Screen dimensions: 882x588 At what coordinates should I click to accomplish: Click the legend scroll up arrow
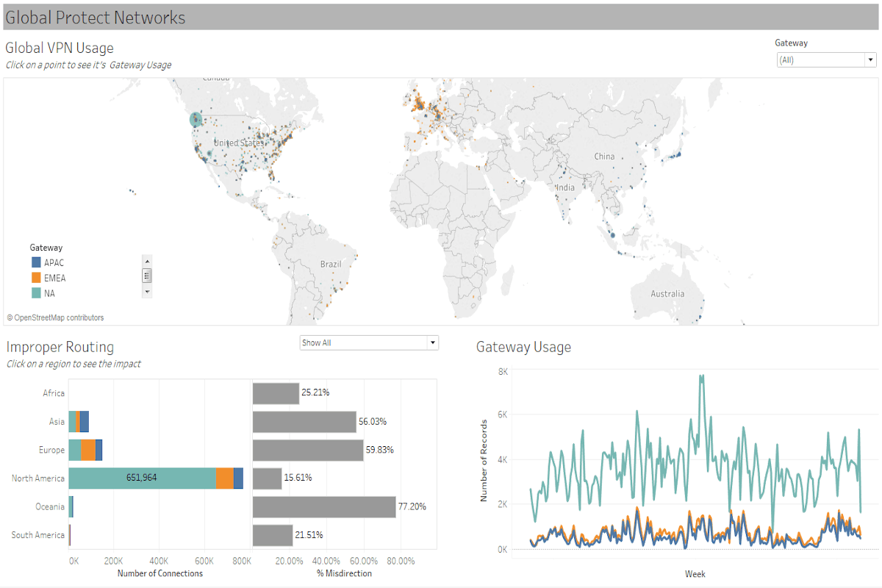coord(147,261)
